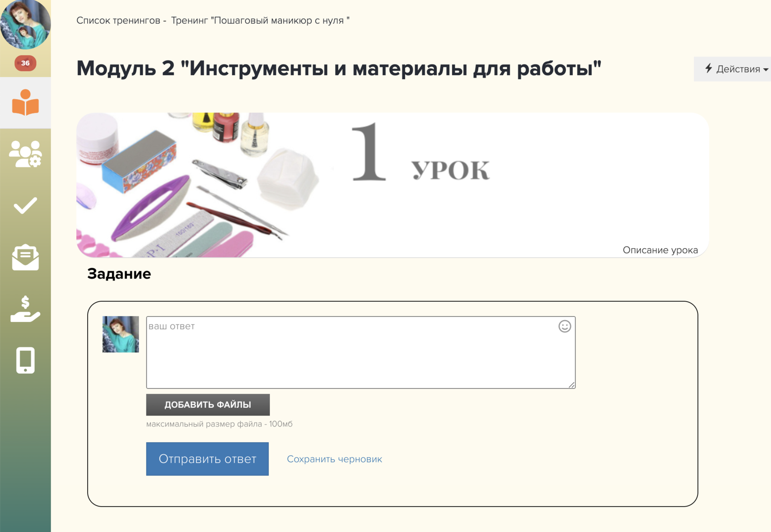Select the checkmark tasks icon in sidebar
The image size is (771, 532).
(x=25, y=206)
